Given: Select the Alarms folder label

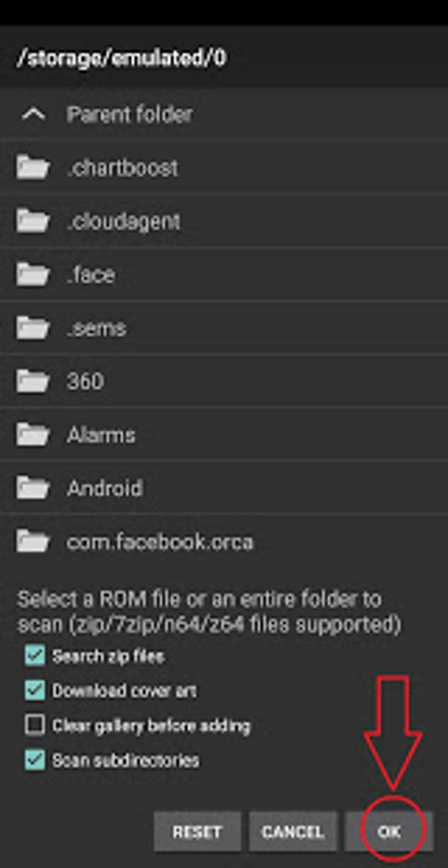Looking at the screenshot, I should [101, 435].
